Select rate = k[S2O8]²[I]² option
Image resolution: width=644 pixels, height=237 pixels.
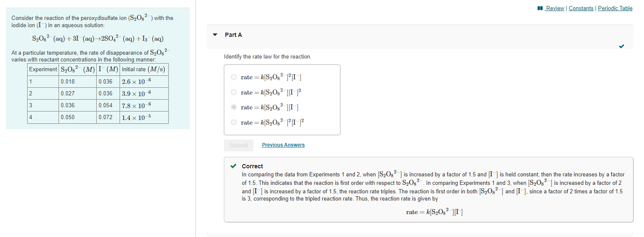pyautogui.click(x=234, y=123)
